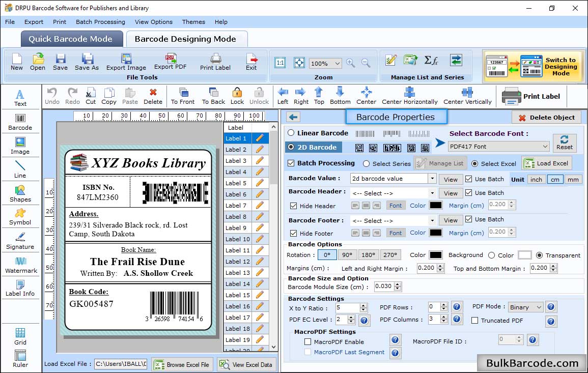Increase the PDF EC Level stepper
588x373 pixels.
point(351,318)
